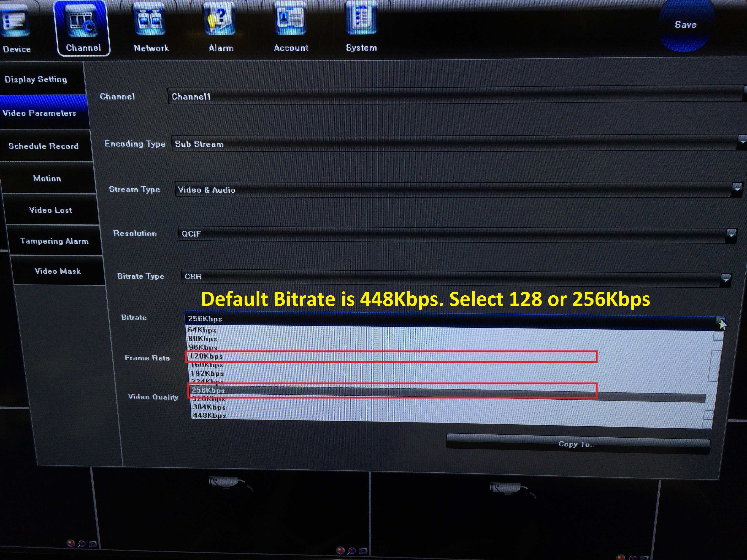Click zoom magnifier icon in second camera pane
The width and height of the screenshot is (747, 560).
(x=352, y=551)
